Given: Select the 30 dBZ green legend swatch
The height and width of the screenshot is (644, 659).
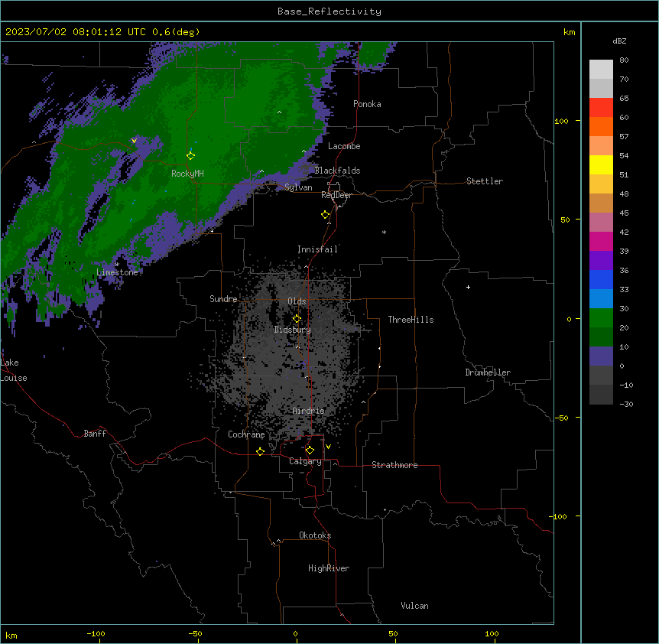Looking at the screenshot, I should (x=601, y=318).
